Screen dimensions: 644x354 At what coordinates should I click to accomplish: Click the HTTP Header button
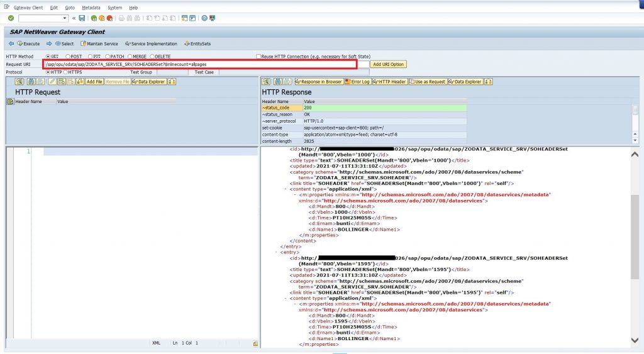(x=389, y=81)
